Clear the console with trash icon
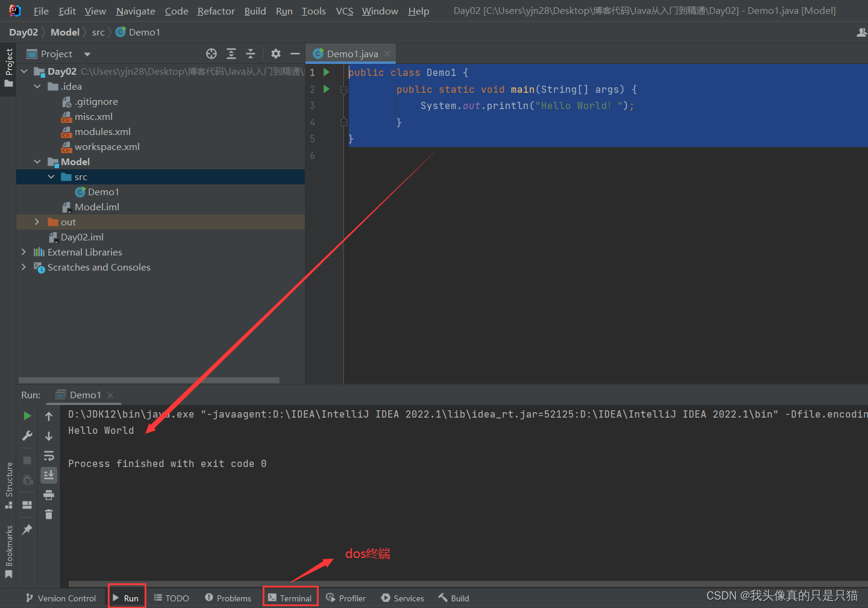The width and height of the screenshot is (868, 608). 49,514
